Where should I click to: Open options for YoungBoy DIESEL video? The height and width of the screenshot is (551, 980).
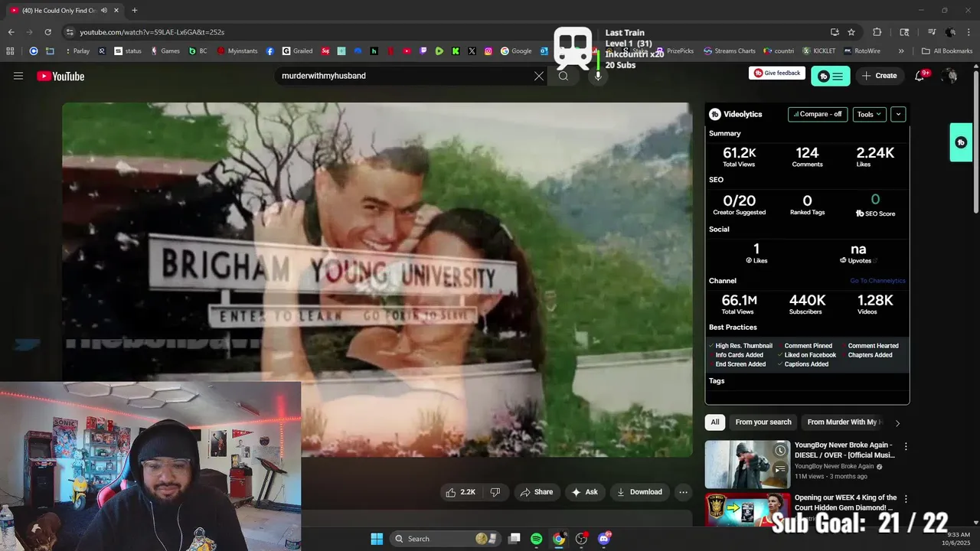(906, 446)
